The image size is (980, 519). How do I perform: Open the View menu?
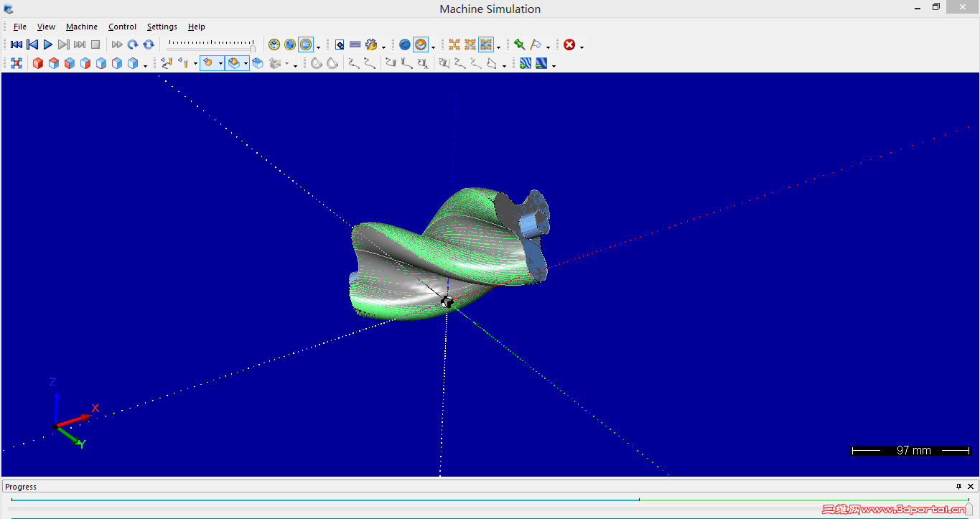pyautogui.click(x=46, y=27)
